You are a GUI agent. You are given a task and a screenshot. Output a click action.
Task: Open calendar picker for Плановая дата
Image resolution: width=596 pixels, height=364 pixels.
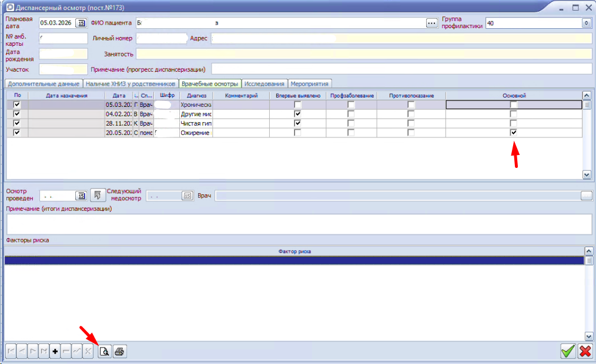click(81, 23)
